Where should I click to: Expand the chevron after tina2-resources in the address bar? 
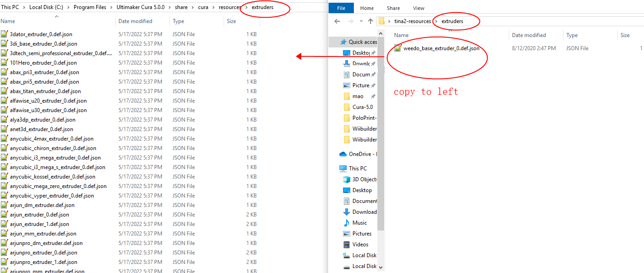[x=436, y=21]
